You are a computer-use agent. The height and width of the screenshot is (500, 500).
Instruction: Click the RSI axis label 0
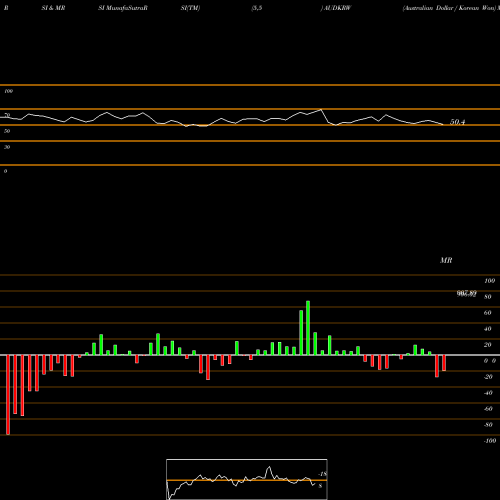(x=5, y=171)
